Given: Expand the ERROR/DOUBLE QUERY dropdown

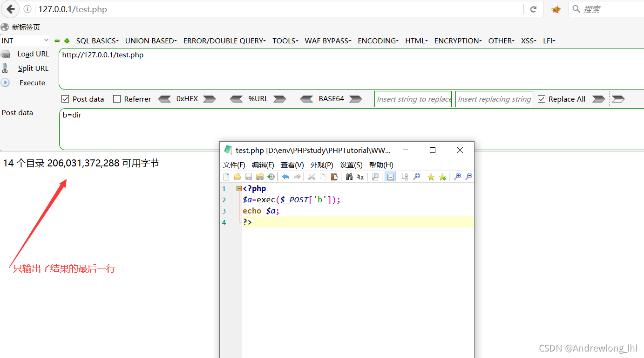Looking at the screenshot, I should pos(224,41).
